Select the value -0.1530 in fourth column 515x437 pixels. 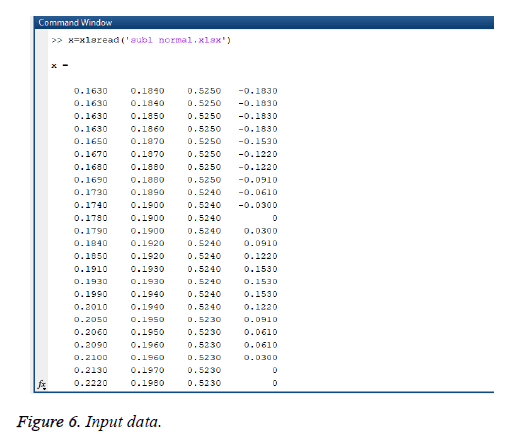pyautogui.click(x=258, y=141)
